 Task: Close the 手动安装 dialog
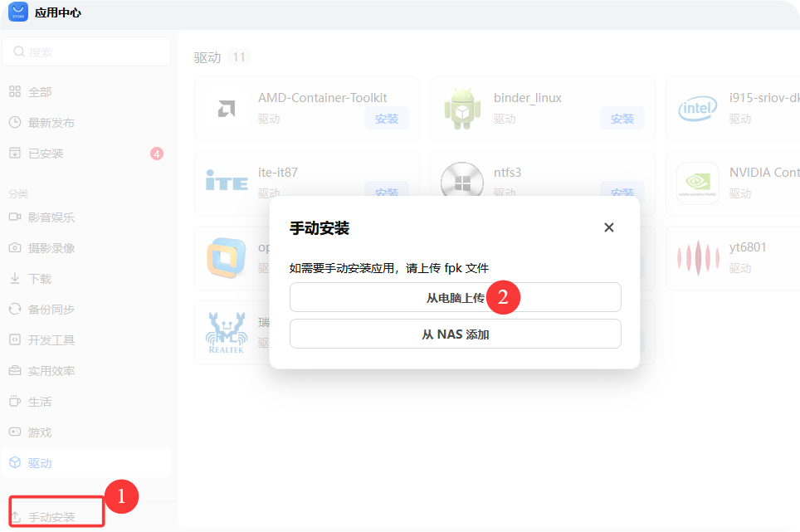tap(608, 227)
